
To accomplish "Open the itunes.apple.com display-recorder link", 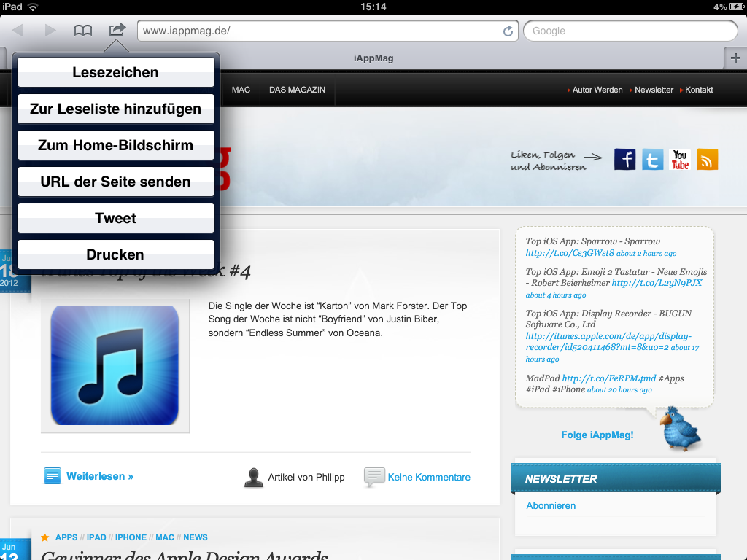I will coord(608,341).
